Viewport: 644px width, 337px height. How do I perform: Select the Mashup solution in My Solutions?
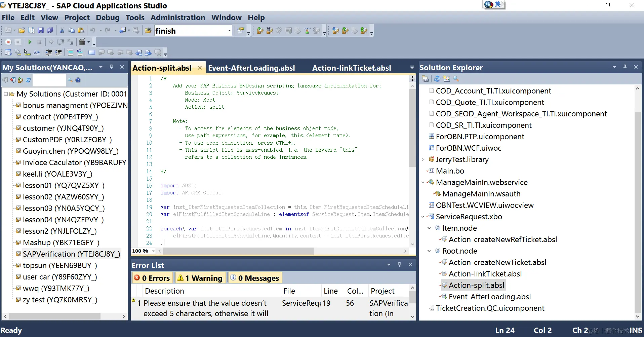pos(61,242)
